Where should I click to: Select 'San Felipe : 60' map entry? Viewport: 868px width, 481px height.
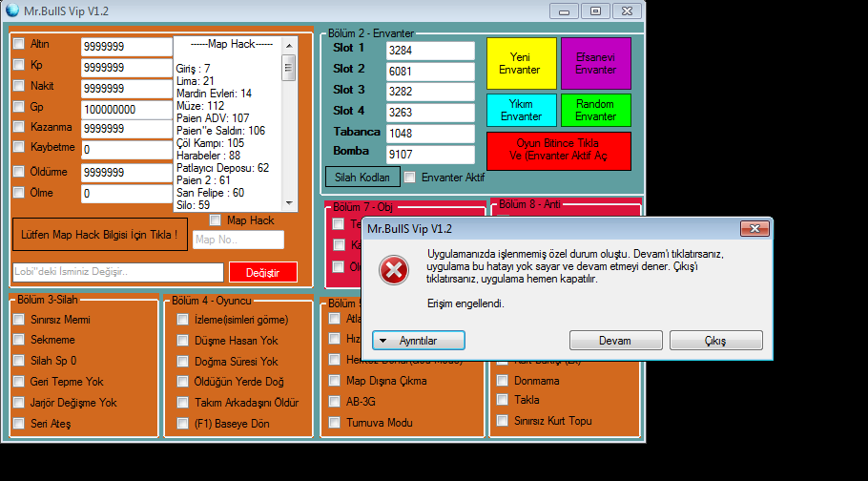pyautogui.click(x=211, y=193)
